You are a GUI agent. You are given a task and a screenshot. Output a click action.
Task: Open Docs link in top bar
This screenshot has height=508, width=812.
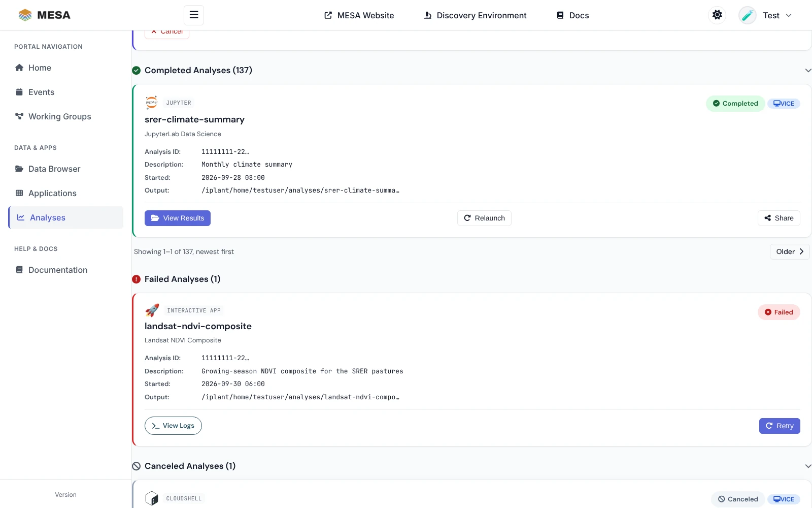573,15
